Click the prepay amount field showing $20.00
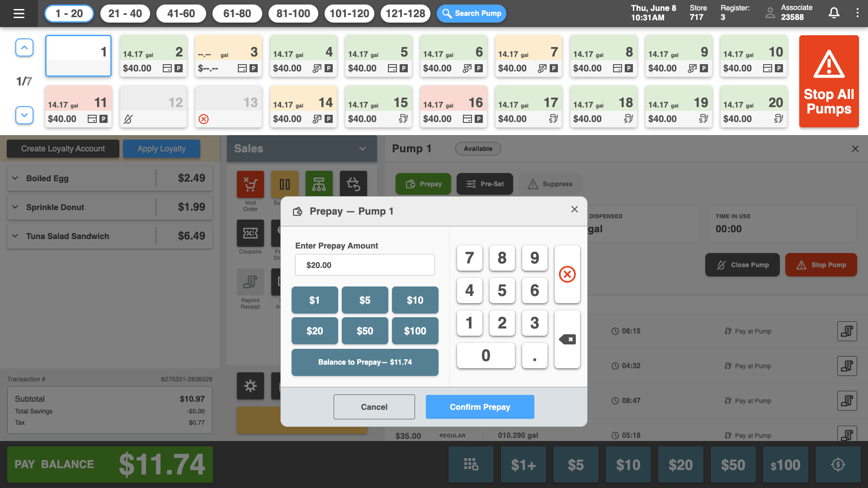Image resolution: width=868 pixels, height=488 pixels. 365,265
